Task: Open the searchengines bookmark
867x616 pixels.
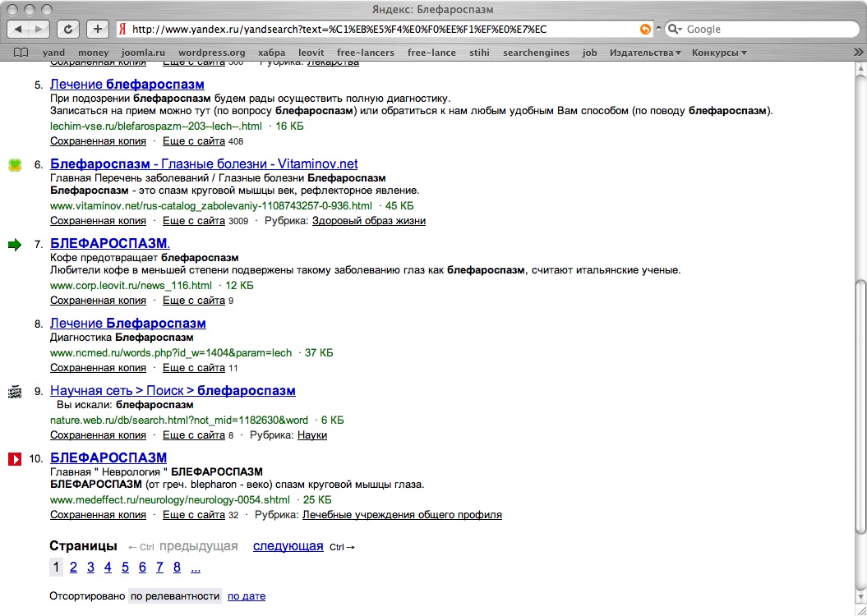Action: coord(536,53)
